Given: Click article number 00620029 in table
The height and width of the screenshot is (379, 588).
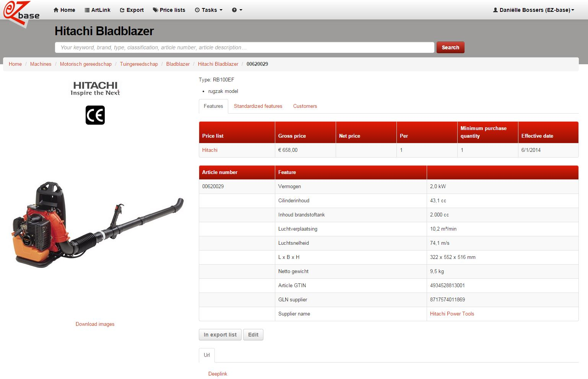Looking at the screenshot, I should pos(213,186).
